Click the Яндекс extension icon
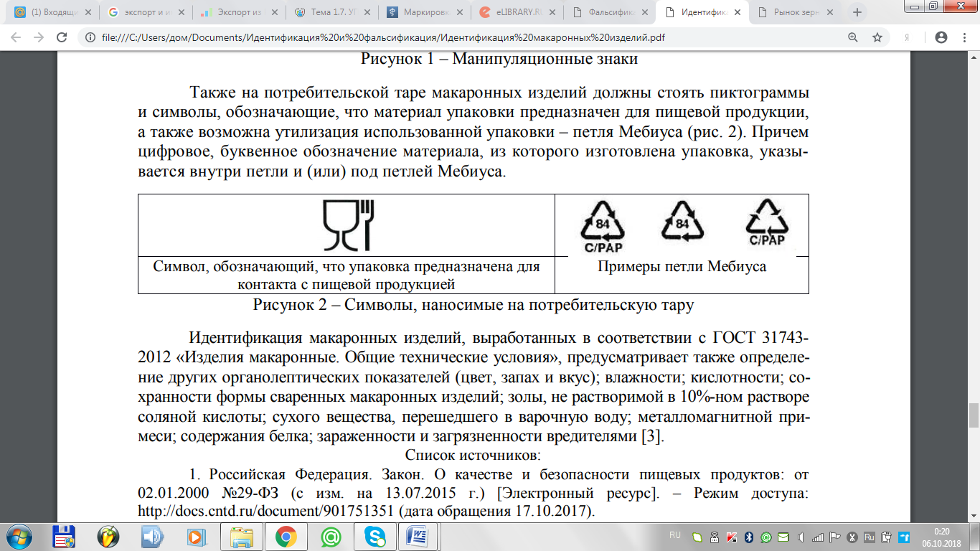Screen dimensions: 980x551 point(908,37)
